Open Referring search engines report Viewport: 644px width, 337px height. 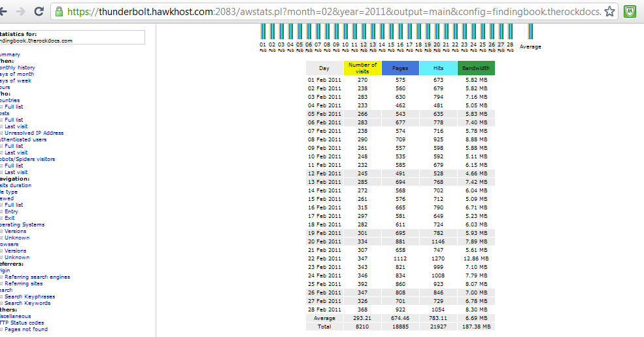click(37, 277)
